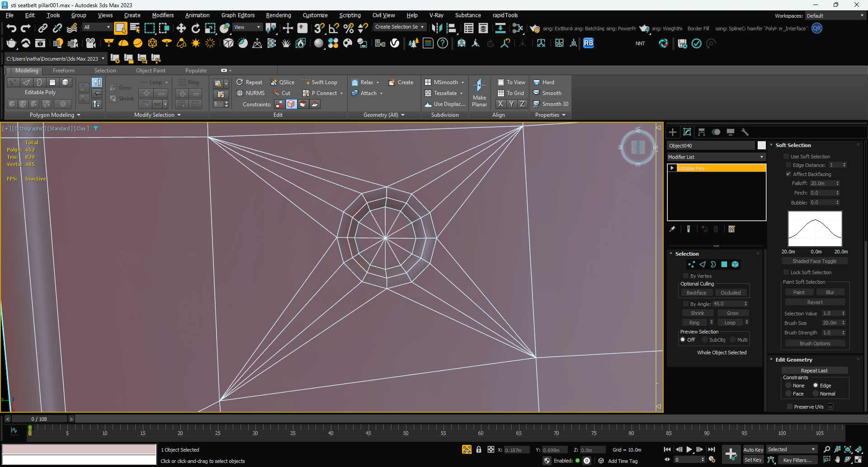
Task: Toggle Affect Backfacing checkbox
Action: 788,174
